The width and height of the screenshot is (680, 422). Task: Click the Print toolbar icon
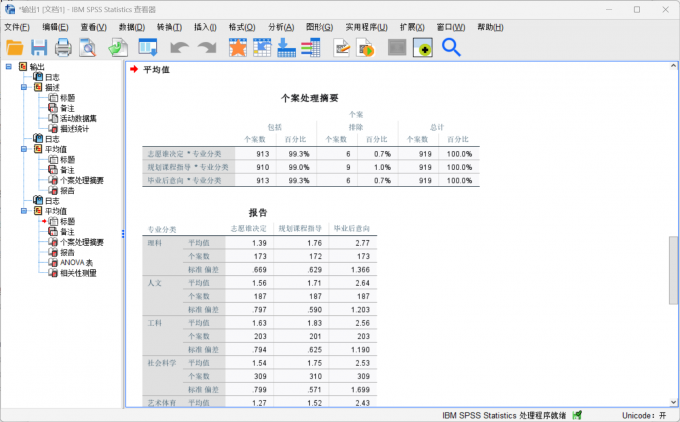coord(63,47)
